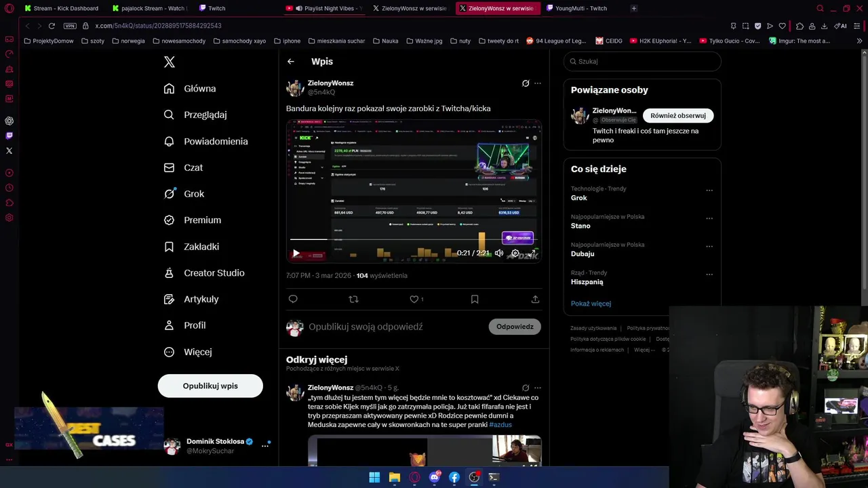Open more options for Stano trend
The width and height of the screenshot is (868, 488).
tap(709, 218)
